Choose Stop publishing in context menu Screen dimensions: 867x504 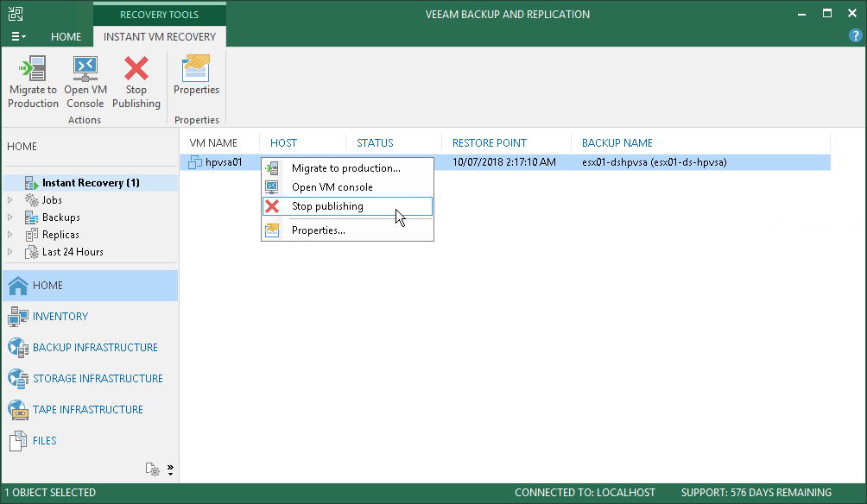(x=347, y=206)
